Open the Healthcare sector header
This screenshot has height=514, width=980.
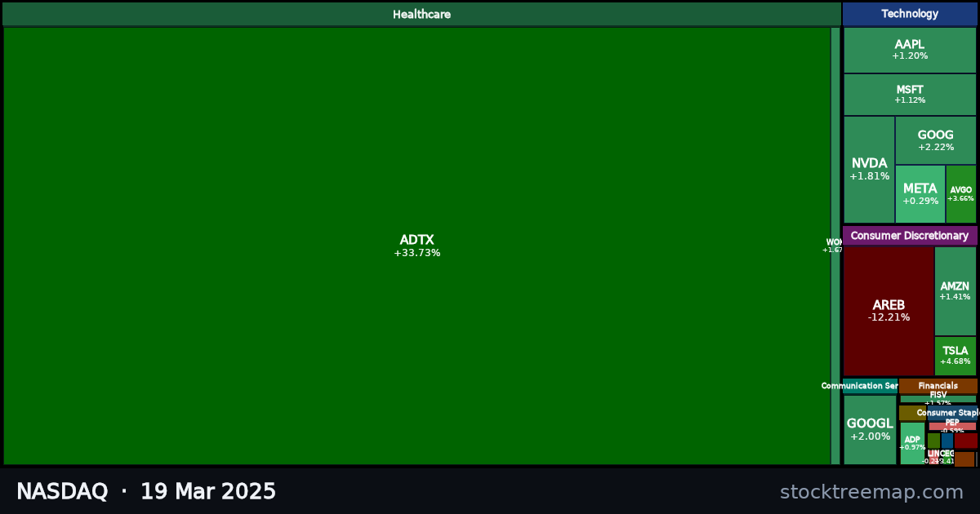coord(421,14)
